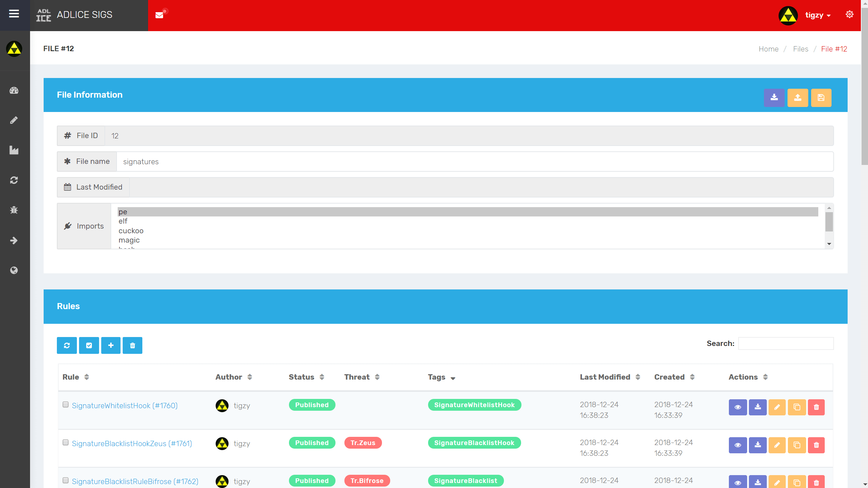
Task: Open the mail notifications envelope icon
Action: pos(160,15)
